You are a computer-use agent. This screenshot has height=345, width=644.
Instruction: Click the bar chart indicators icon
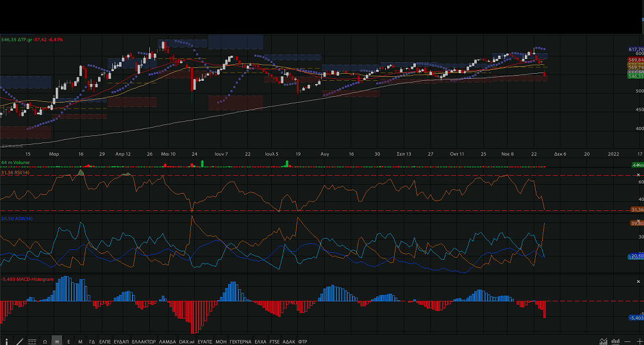tap(615, 341)
